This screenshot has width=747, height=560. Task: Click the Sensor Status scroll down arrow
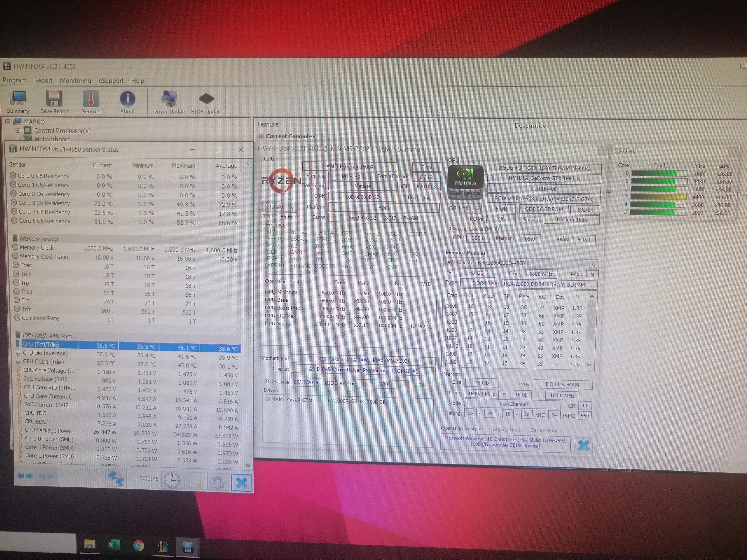(x=248, y=466)
